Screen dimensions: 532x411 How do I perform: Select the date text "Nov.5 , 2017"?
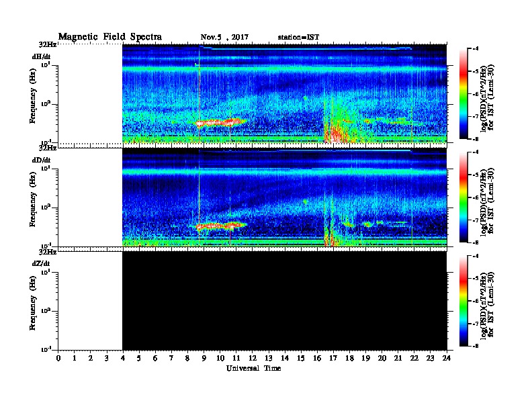(x=224, y=38)
